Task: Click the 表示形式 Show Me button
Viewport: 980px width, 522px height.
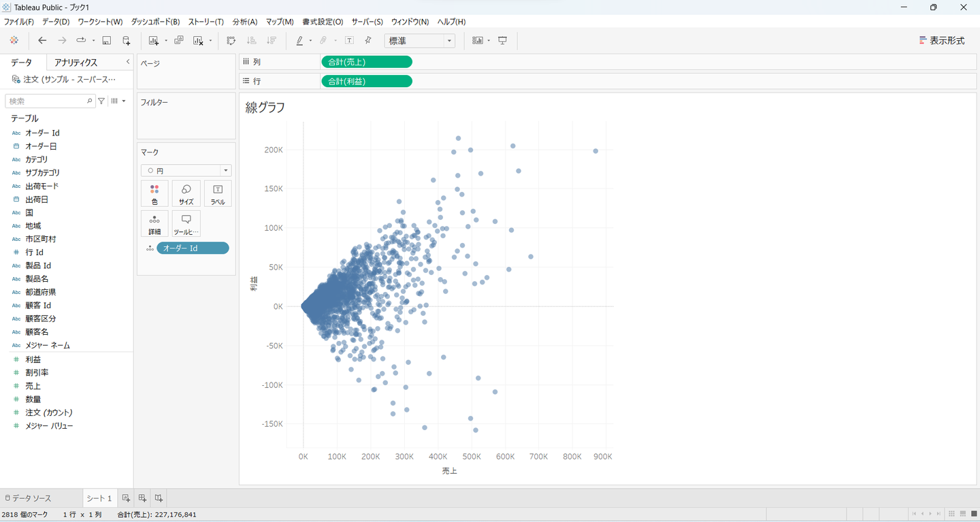Action: tap(941, 41)
